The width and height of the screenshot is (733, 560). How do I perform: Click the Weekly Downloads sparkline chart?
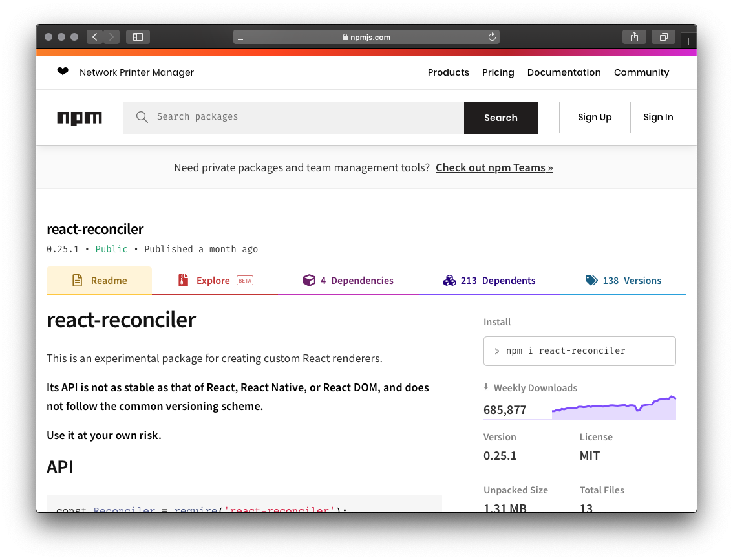614,408
